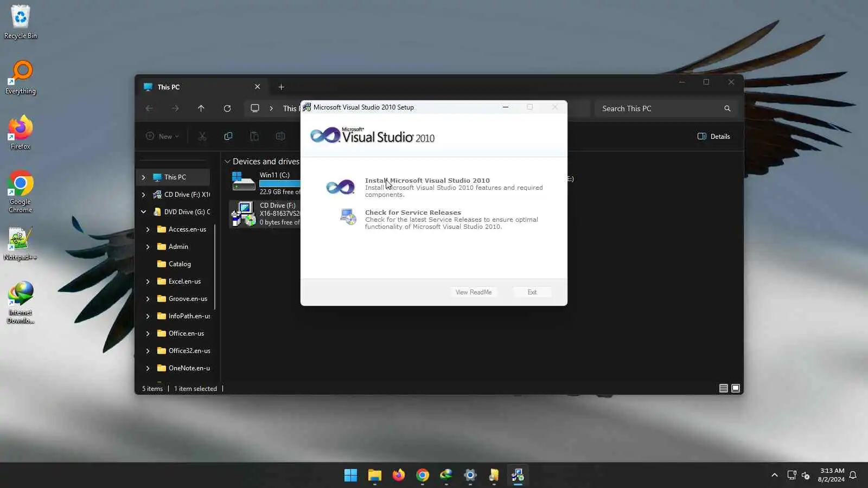Click Cut icon in Explorer toolbar
The width and height of the screenshot is (868, 488).
(202, 137)
